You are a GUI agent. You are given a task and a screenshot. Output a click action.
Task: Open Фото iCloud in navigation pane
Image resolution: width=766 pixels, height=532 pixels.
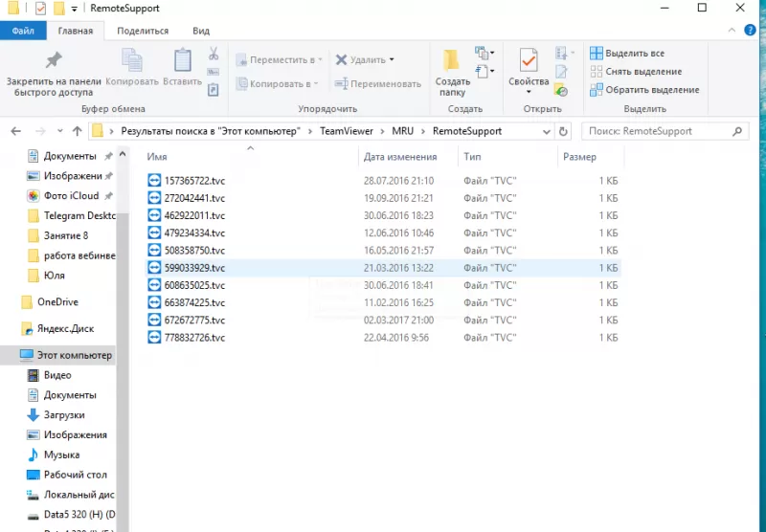[69, 196]
